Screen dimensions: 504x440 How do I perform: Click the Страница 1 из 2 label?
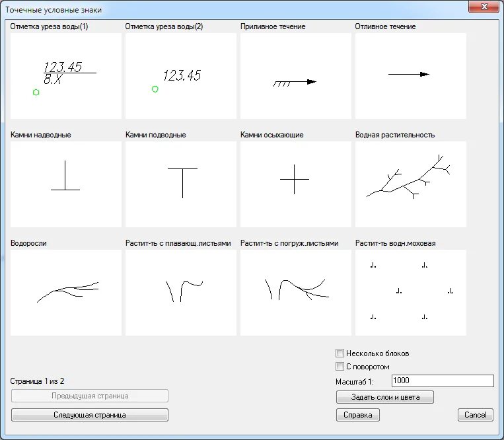(37, 381)
